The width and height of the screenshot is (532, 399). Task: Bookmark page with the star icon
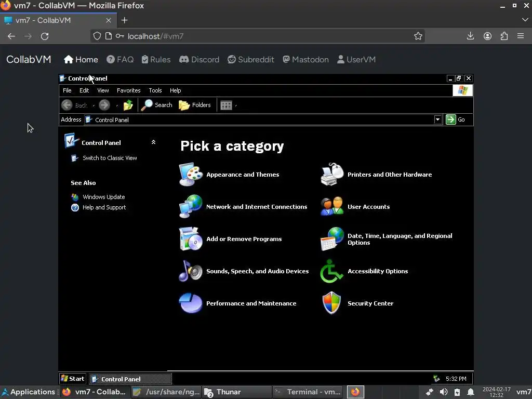(x=418, y=36)
